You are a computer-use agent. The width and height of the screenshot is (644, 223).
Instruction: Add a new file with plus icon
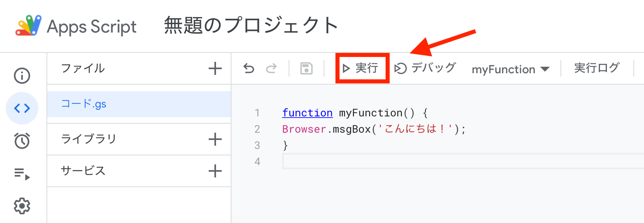[x=215, y=68]
